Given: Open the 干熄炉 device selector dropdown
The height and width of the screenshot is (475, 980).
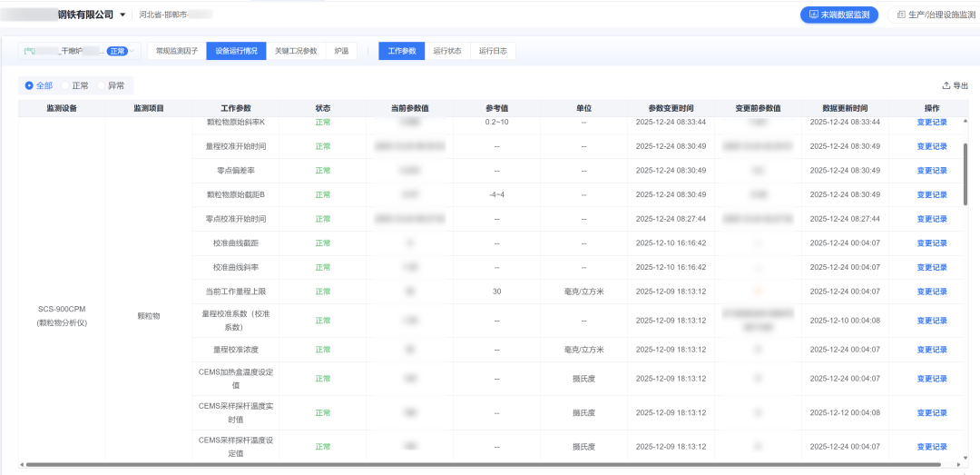Looking at the screenshot, I should (x=132, y=51).
